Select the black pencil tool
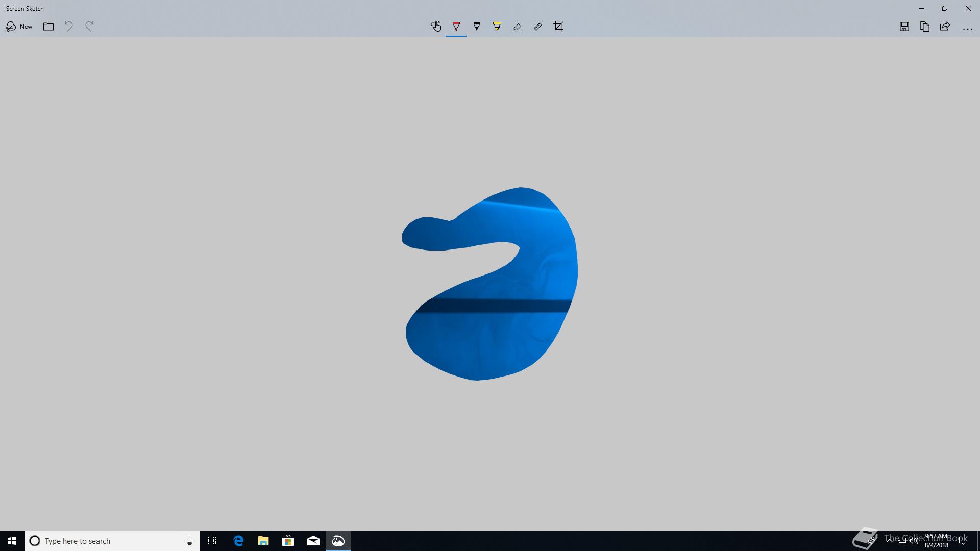Viewport: 980px width, 551px height. point(477,27)
